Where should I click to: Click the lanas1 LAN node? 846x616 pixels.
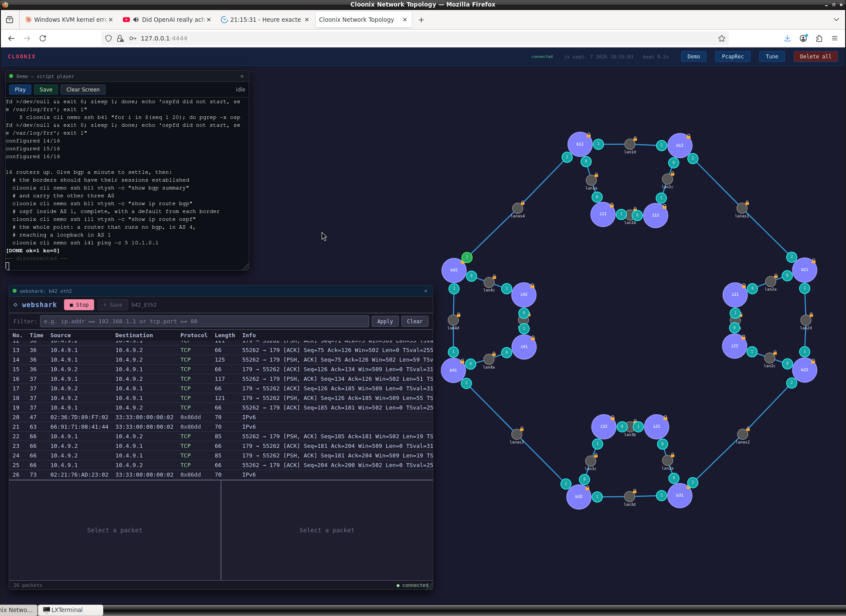tap(742, 208)
